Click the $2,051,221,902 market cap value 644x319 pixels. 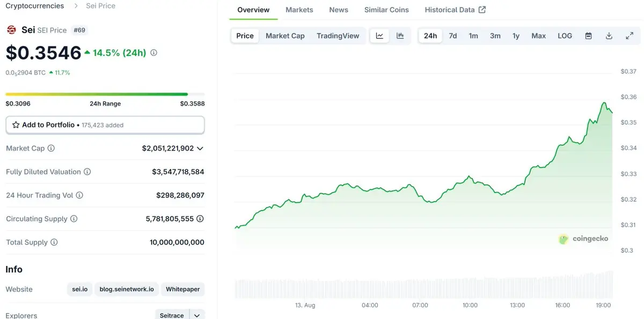168,148
